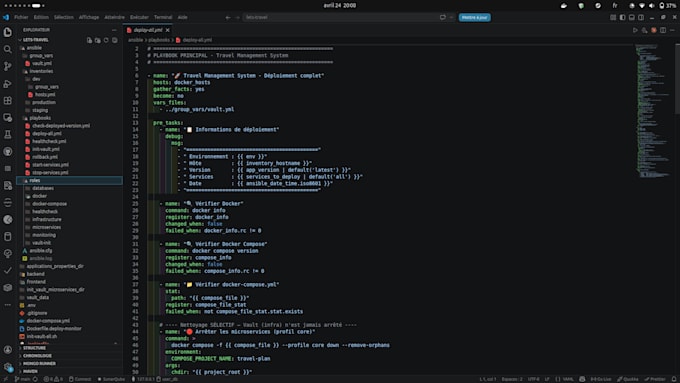The image size is (680, 383).
Task: Collapse the roles folder
Action: (x=69, y=180)
